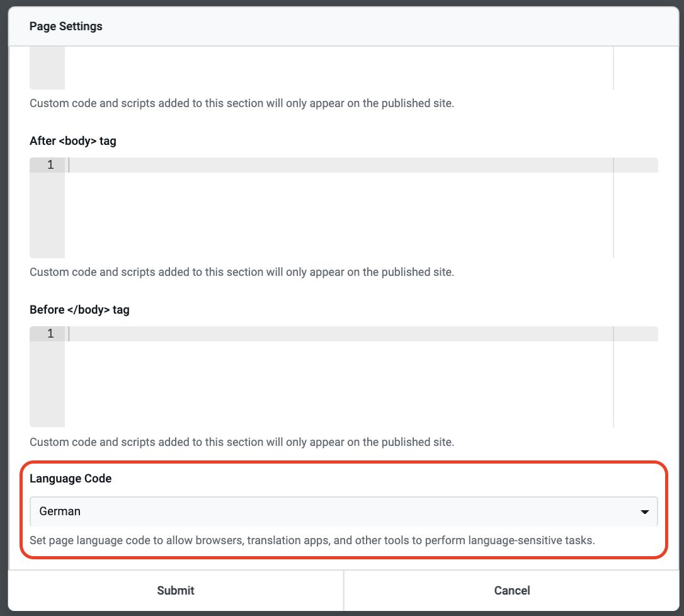Cancel the page settings dialog
This screenshot has height=616, width=684.
tap(511, 590)
